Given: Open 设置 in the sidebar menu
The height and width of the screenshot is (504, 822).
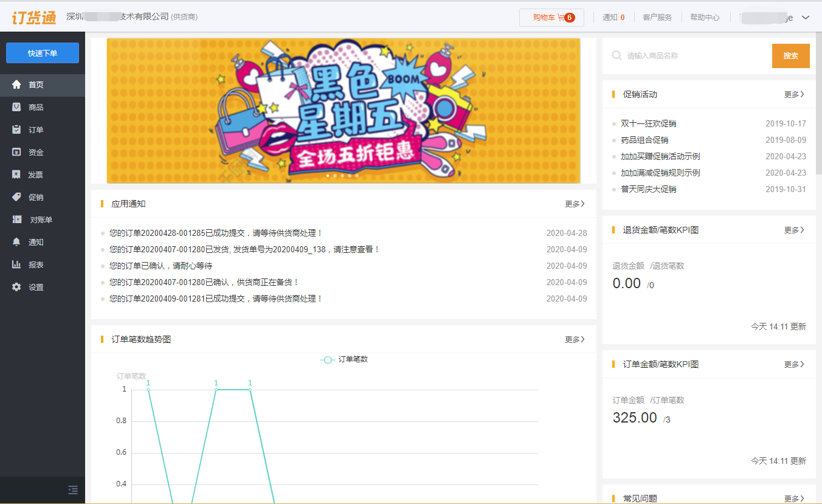Looking at the screenshot, I should coord(43,287).
